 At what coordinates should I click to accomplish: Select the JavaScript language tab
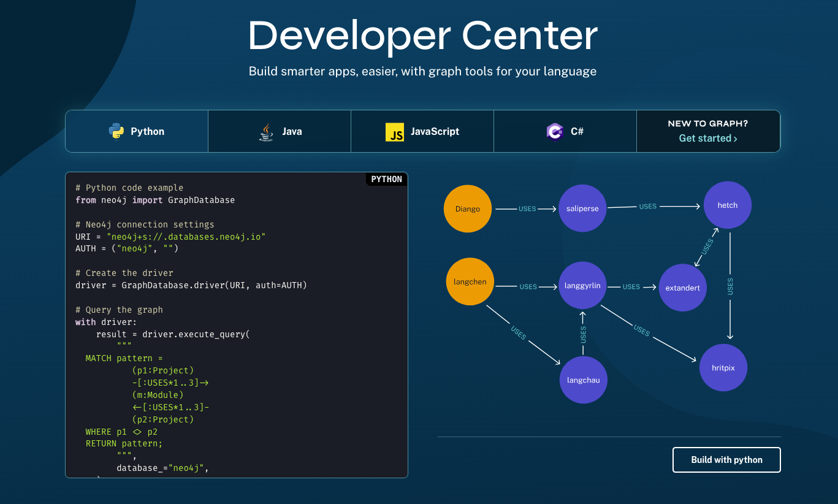(x=422, y=131)
